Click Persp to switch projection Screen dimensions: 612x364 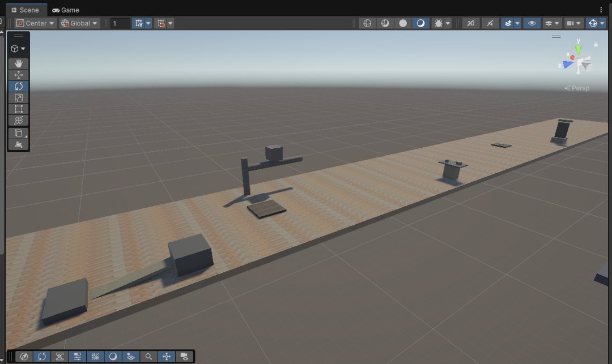(x=578, y=88)
